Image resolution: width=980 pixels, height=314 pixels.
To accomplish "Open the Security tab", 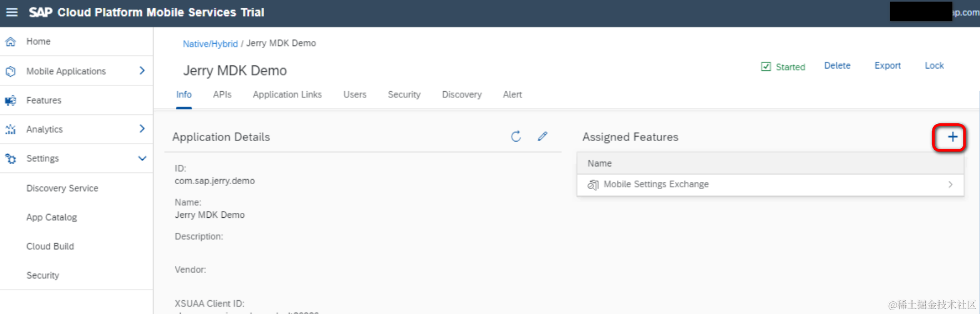I will coord(404,95).
